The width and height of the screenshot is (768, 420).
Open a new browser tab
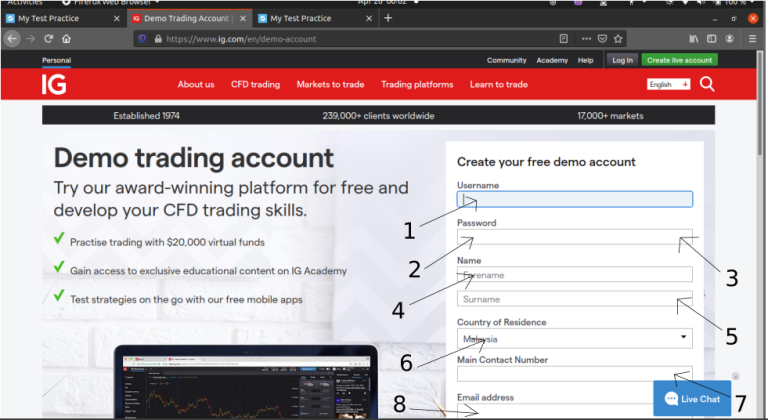pos(388,18)
